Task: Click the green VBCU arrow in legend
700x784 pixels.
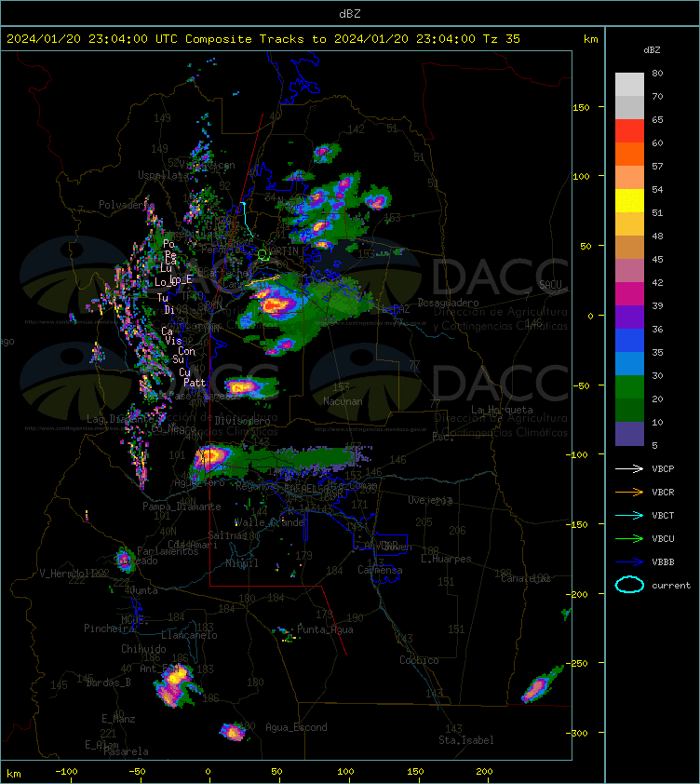Action: click(629, 538)
